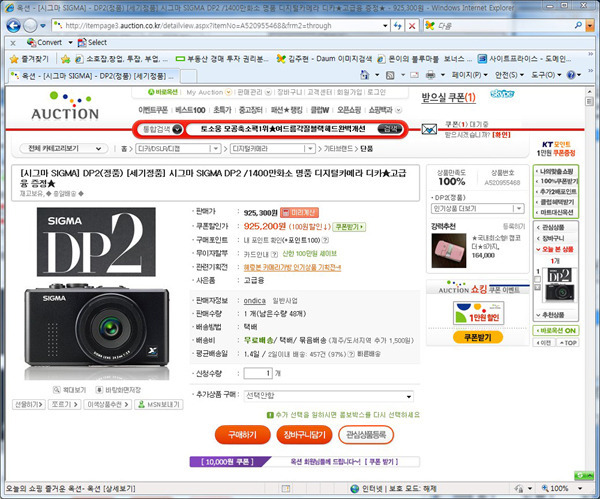The height and width of the screenshot is (499, 600).
Task: Click the coupon envelope icon
Action: (429, 129)
